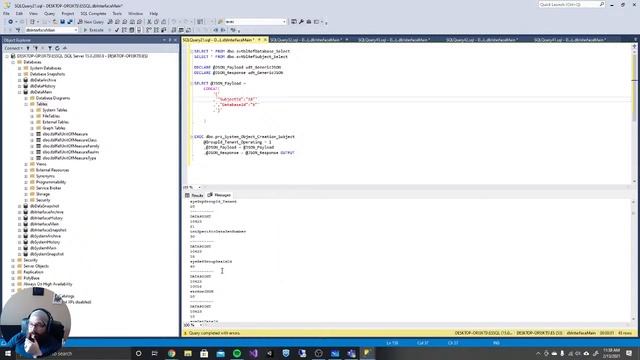This screenshot has width=640, height=360.
Task: Click the Parse checkmark icon
Action: coord(117,30)
